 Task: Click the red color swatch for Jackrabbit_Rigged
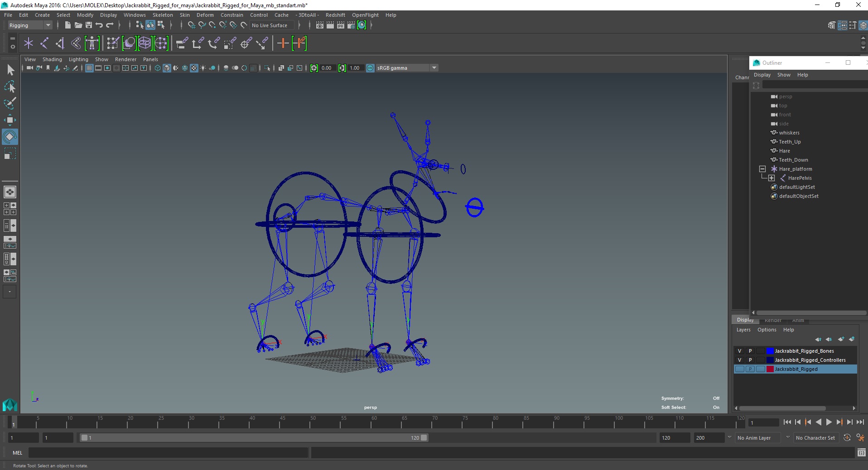770,369
